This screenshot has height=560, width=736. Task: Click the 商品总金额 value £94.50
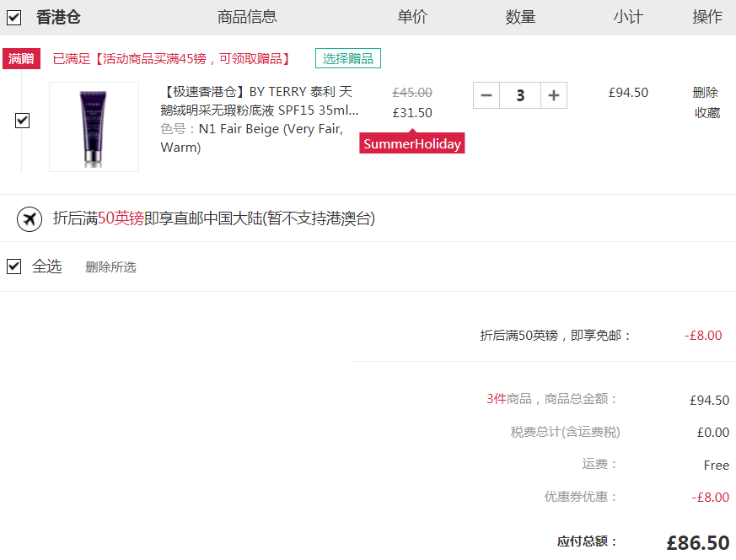[709, 400]
